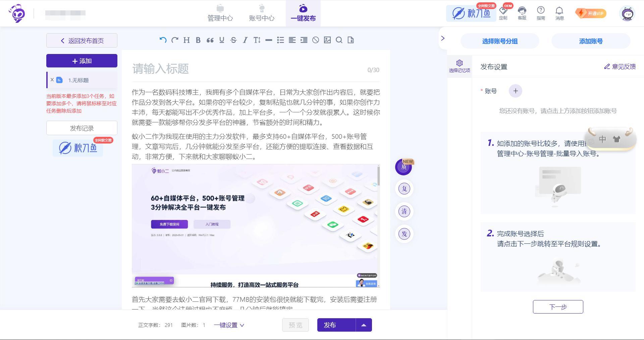The height and width of the screenshot is (340, 644).
Task: Click the title input field 请输入标题
Action: 256,69
